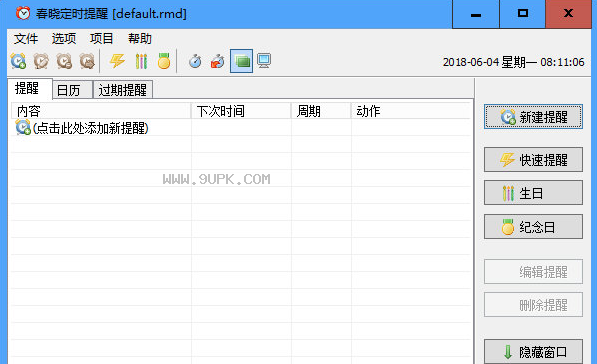The image size is (597, 364).
Task: Click the 新建提醒 button
Action: tap(533, 117)
